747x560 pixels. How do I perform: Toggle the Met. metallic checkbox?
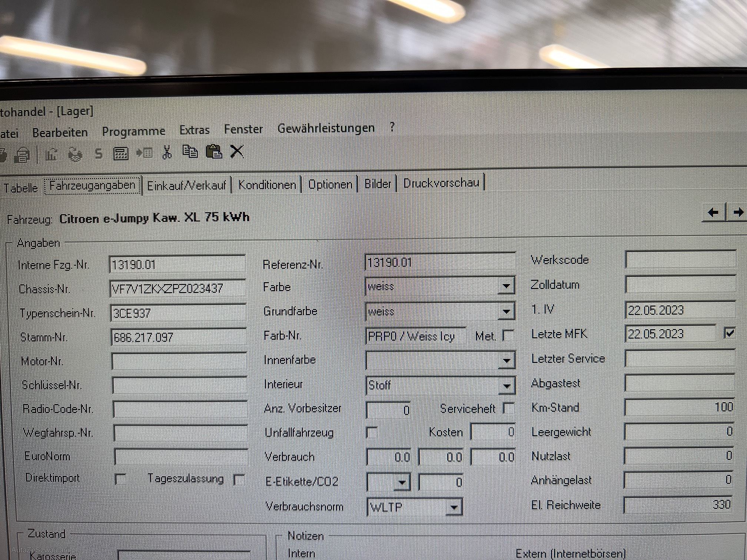coord(508,335)
